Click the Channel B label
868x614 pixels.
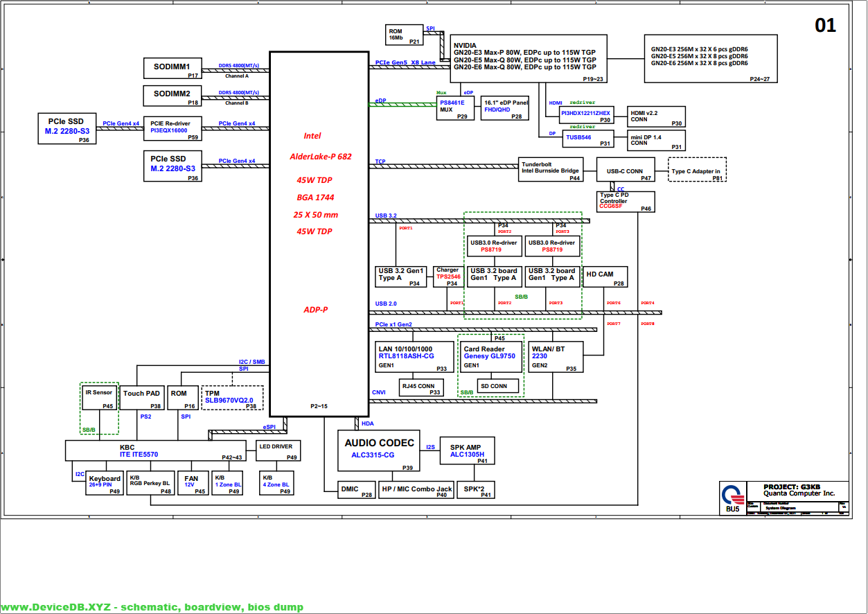(x=236, y=103)
